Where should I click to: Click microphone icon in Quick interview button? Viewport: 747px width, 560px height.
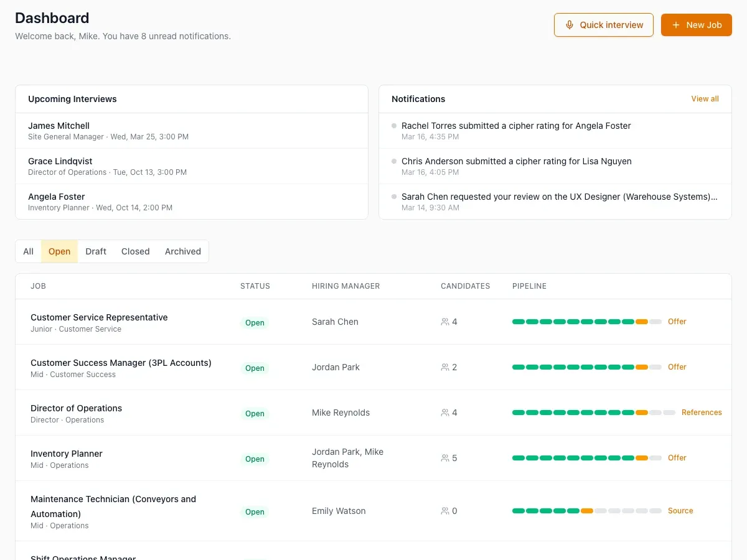pos(569,25)
